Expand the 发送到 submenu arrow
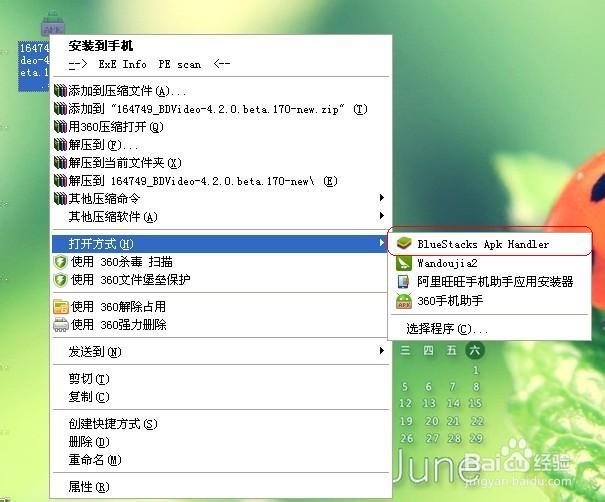605x502 pixels. [x=382, y=351]
